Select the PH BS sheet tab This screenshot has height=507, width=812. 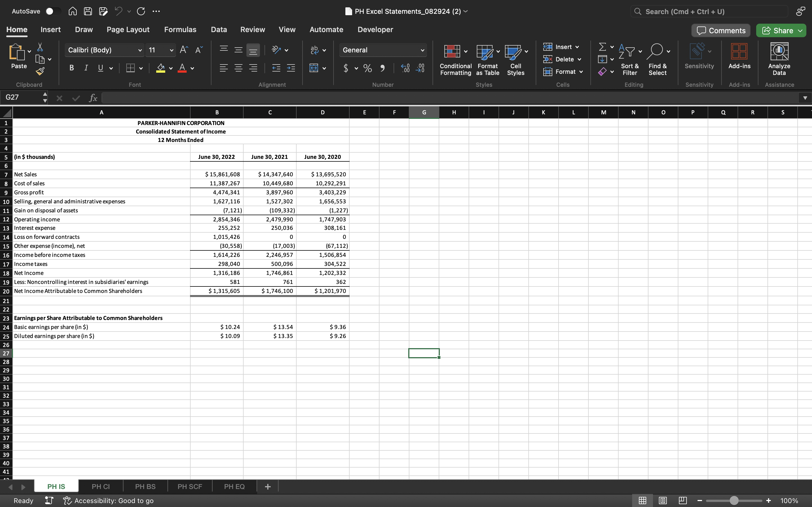pyautogui.click(x=145, y=486)
